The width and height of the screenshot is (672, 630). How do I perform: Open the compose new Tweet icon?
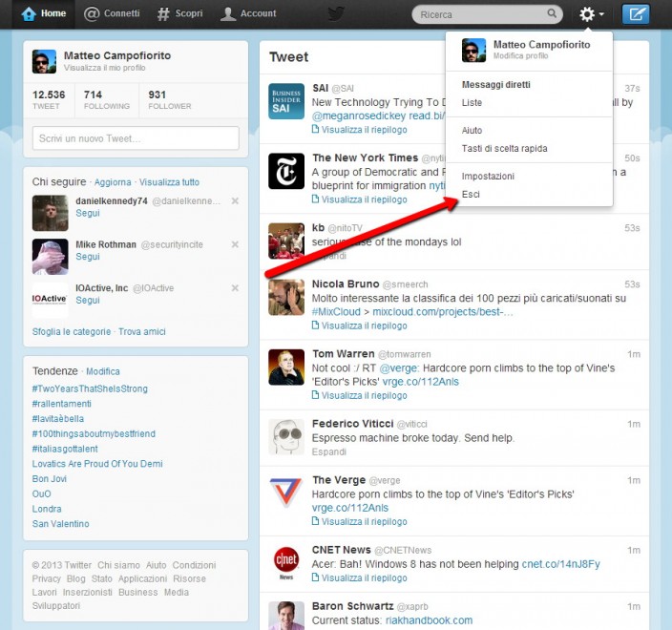click(636, 14)
